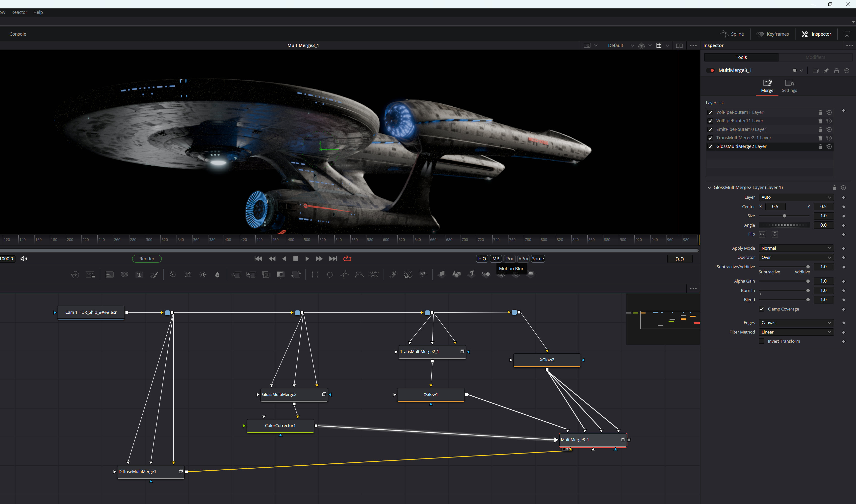Lock the MultiMerge3_1 tool
The height and width of the screenshot is (504, 856).
coord(836,71)
